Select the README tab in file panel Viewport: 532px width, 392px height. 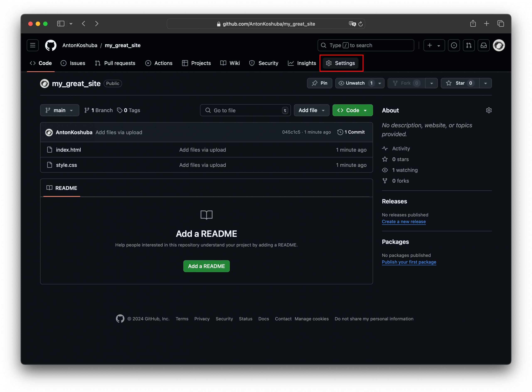click(62, 188)
